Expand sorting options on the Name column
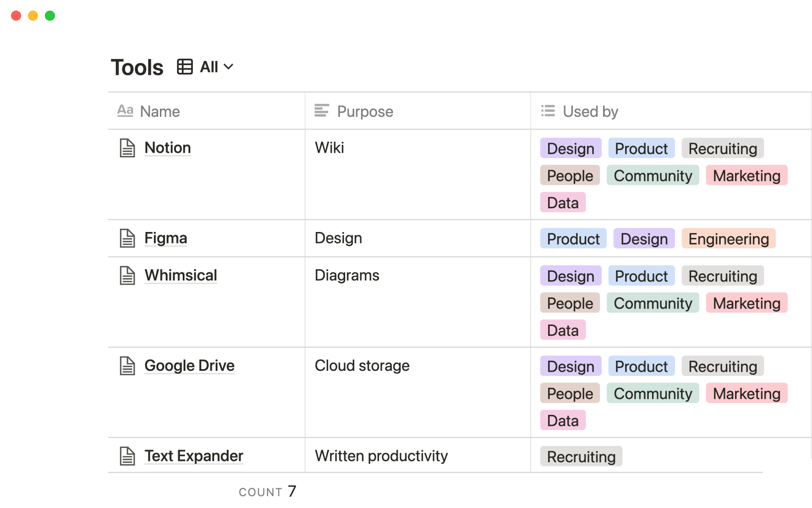This screenshot has width=812, height=508. [x=159, y=111]
